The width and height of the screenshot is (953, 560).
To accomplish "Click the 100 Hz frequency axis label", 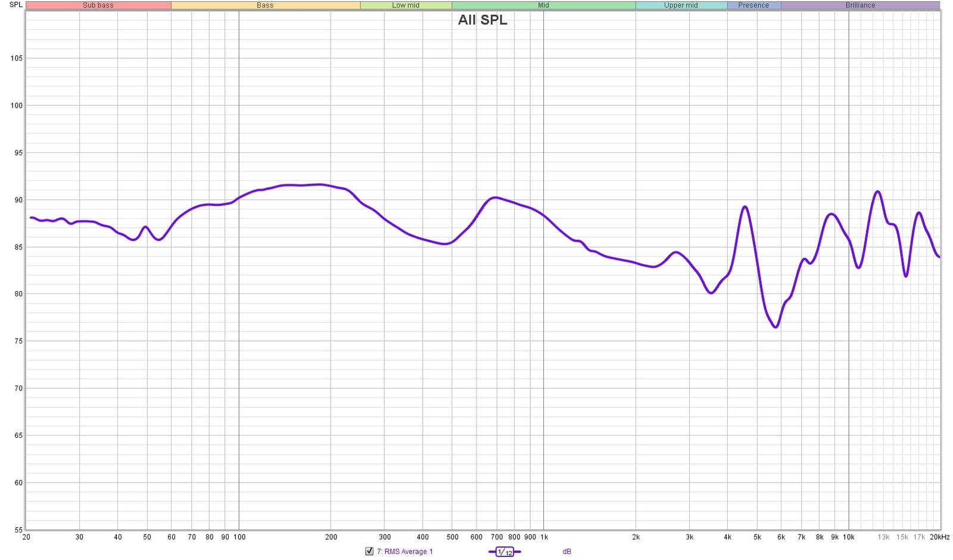I will point(239,537).
